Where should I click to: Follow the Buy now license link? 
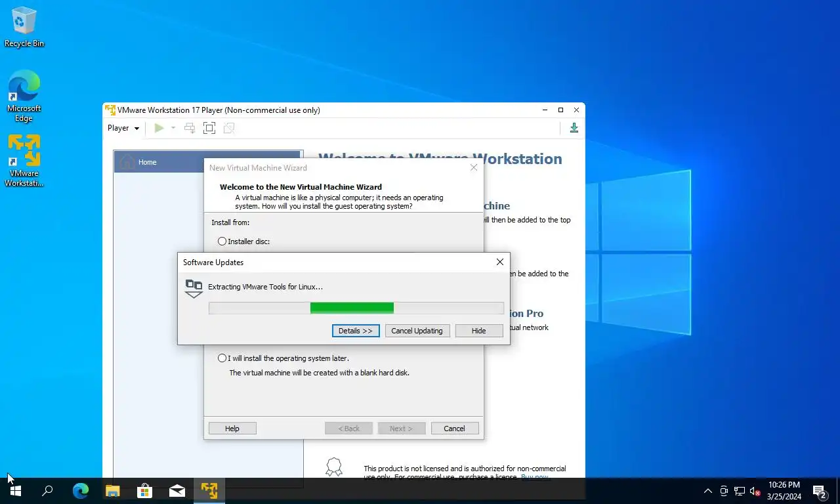535,477
